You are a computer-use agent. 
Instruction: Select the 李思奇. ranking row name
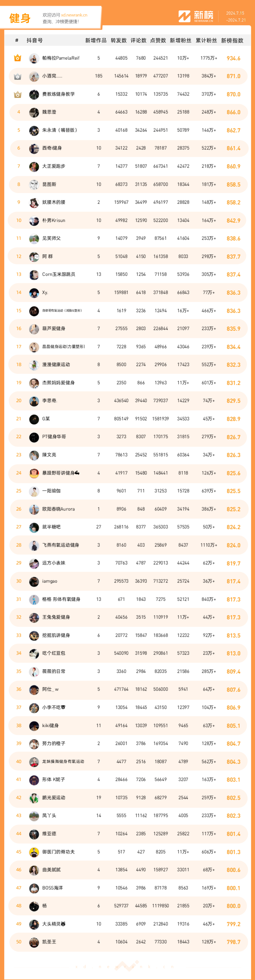[50, 401]
